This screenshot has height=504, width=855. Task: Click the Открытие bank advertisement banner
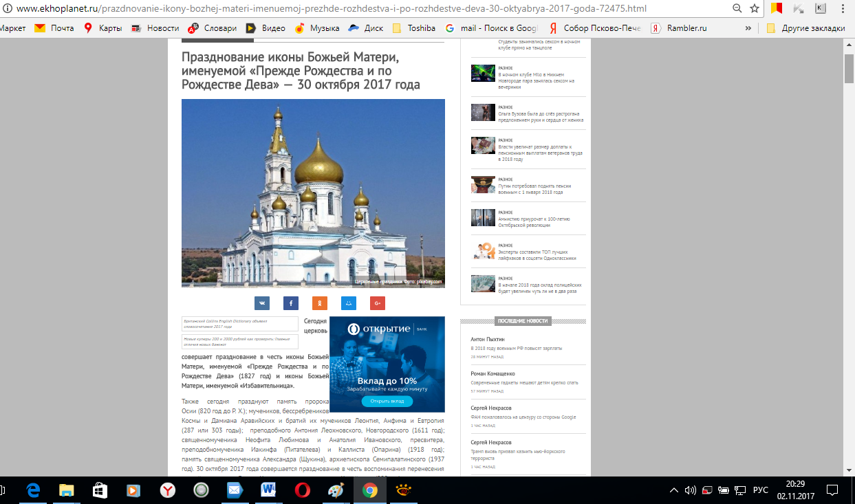pyautogui.click(x=387, y=364)
